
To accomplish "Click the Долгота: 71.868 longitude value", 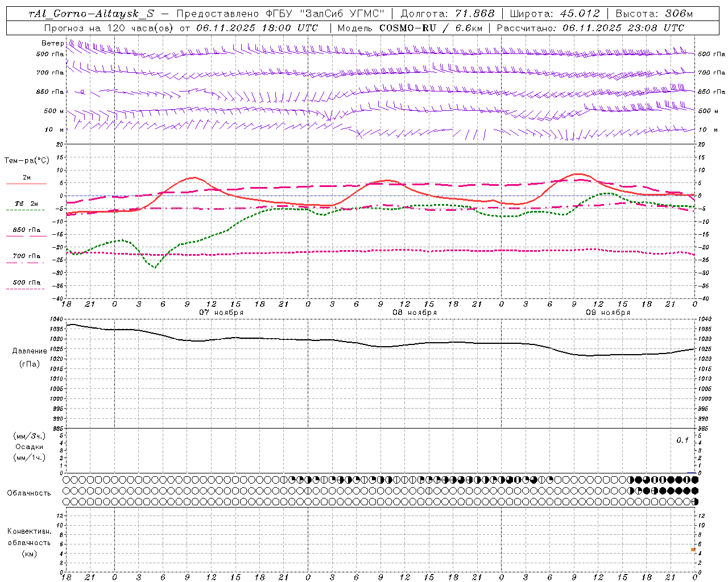I will click(448, 14).
